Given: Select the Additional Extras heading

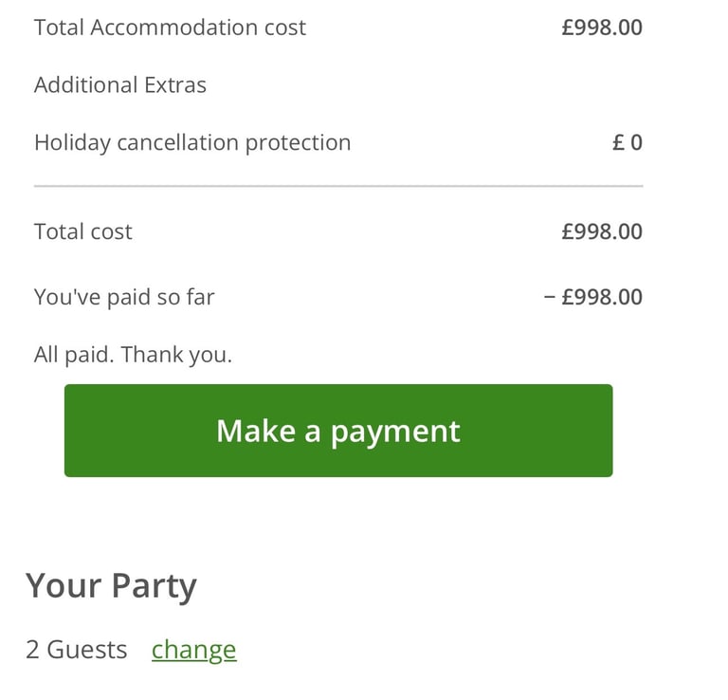Looking at the screenshot, I should click(120, 85).
